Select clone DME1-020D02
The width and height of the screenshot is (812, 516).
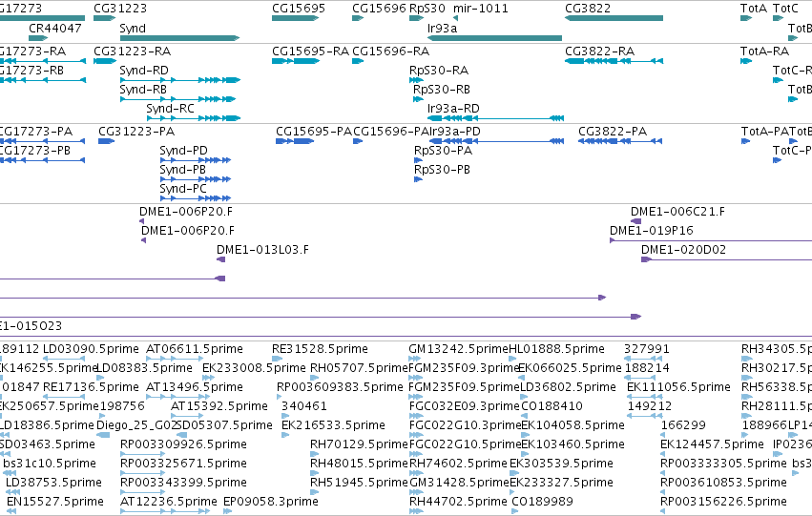click(726, 259)
